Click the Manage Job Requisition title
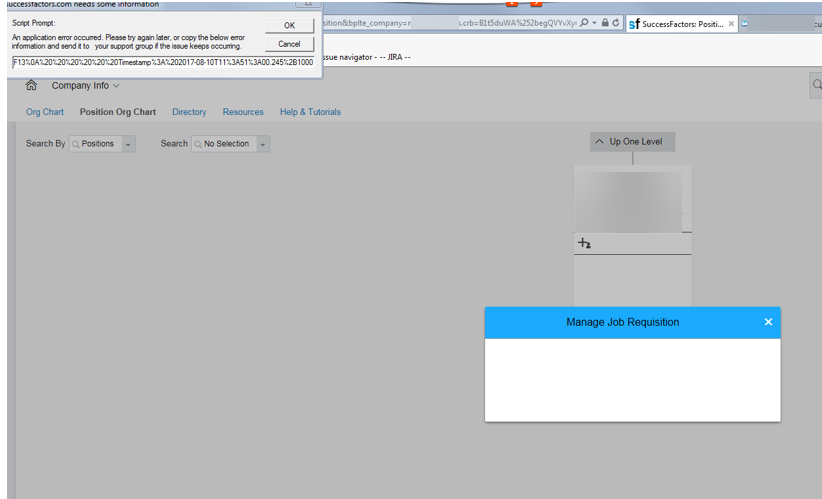 pyautogui.click(x=622, y=322)
